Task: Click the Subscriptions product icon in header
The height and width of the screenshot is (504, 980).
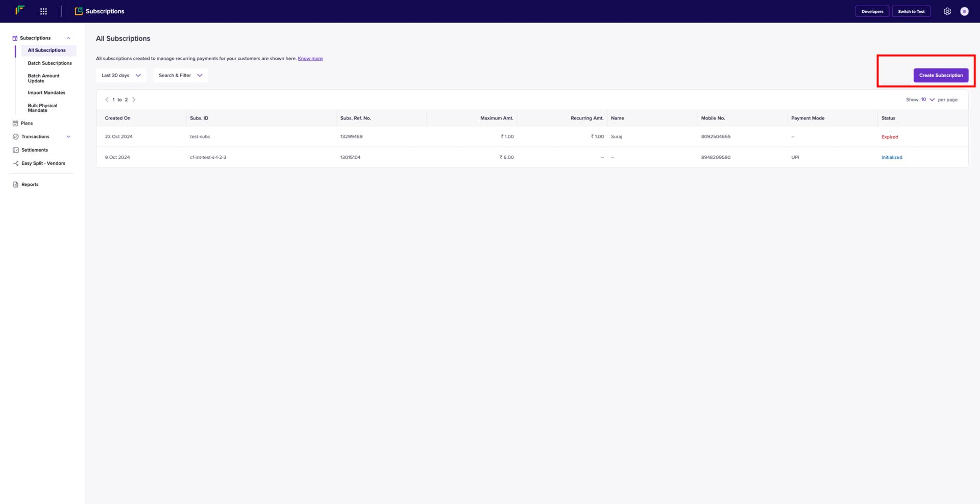Action: [79, 11]
